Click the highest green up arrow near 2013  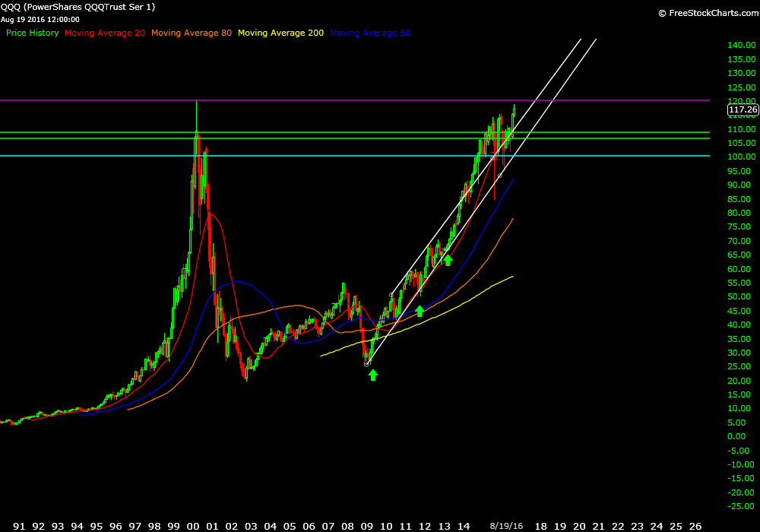click(x=448, y=260)
